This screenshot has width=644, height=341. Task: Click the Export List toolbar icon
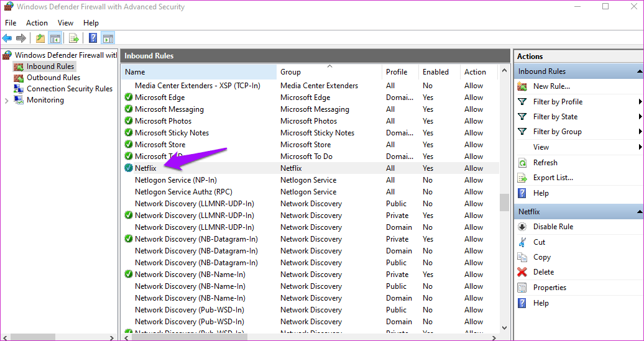click(x=74, y=39)
